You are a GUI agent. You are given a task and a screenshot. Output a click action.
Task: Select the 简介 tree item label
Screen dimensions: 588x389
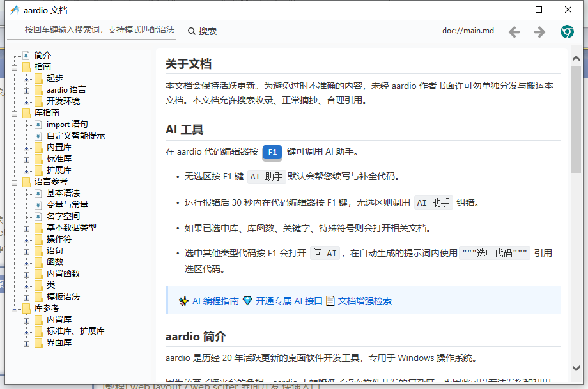[43, 56]
